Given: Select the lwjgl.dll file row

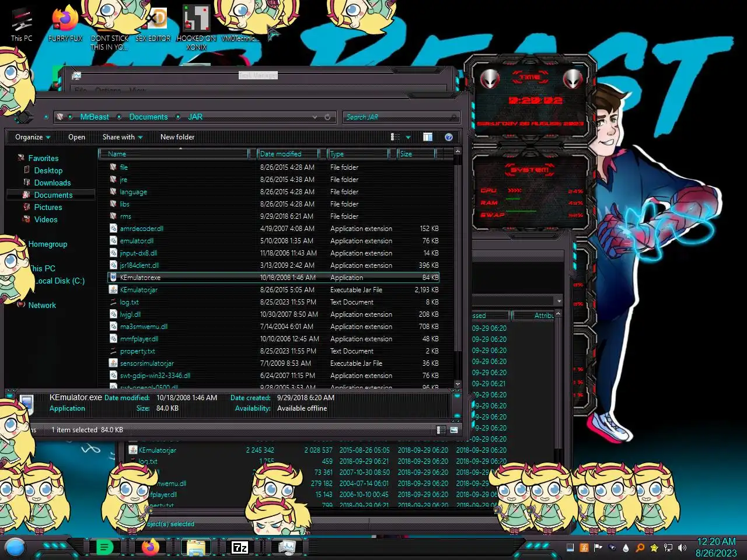Looking at the screenshot, I should click(274, 314).
